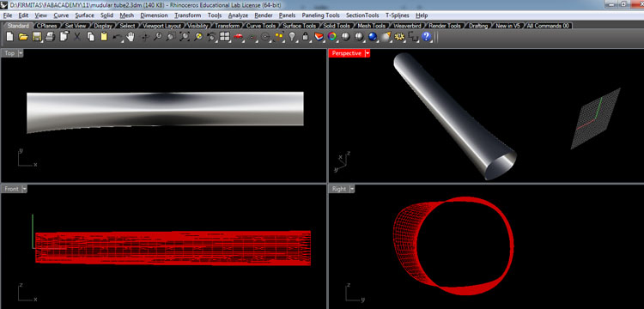
Task: Open the Curve menu
Action: point(61,15)
